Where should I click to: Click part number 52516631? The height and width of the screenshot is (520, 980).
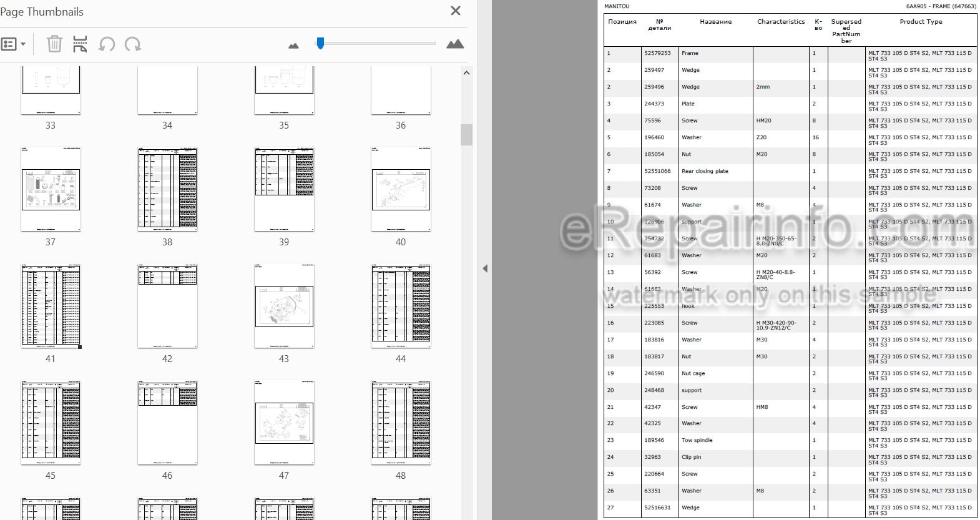pos(657,508)
